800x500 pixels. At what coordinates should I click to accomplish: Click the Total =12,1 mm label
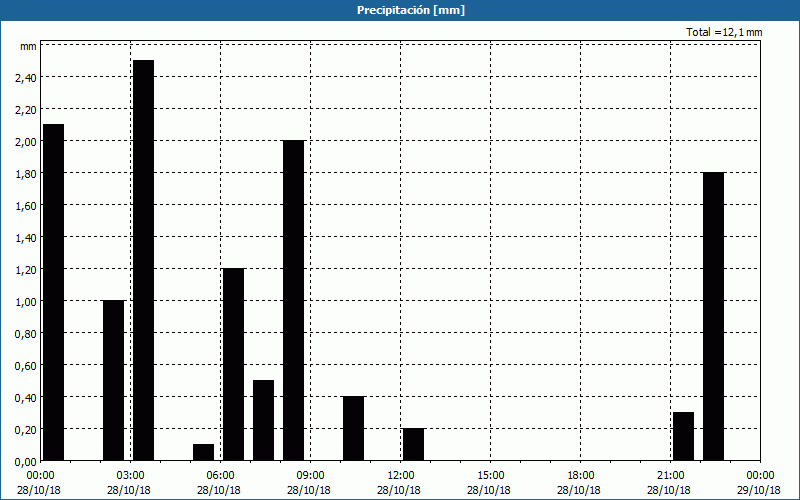[724, 32]
